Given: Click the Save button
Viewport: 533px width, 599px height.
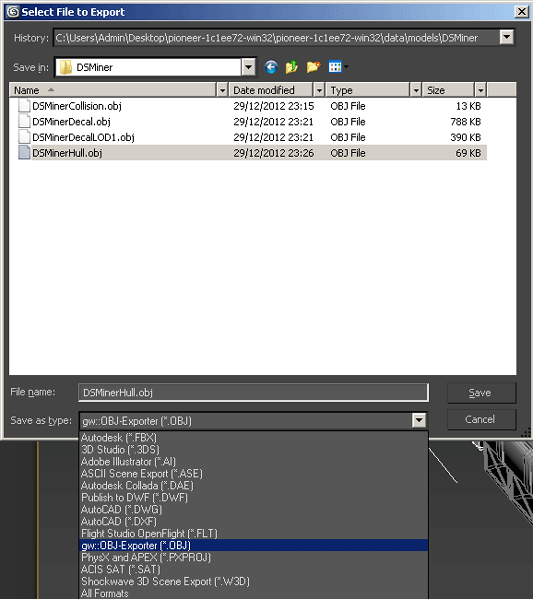Looking at the screenshot, I should tap(481, 393).
